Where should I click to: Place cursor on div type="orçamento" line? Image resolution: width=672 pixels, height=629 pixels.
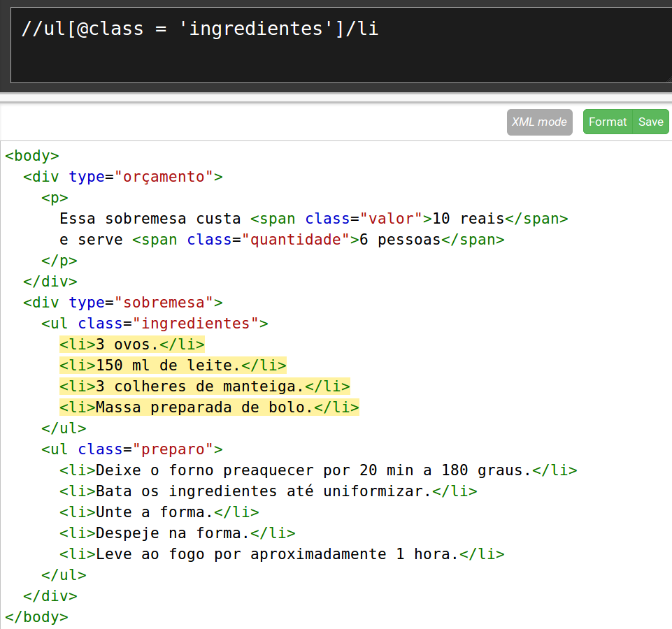[x=122, y=177]
